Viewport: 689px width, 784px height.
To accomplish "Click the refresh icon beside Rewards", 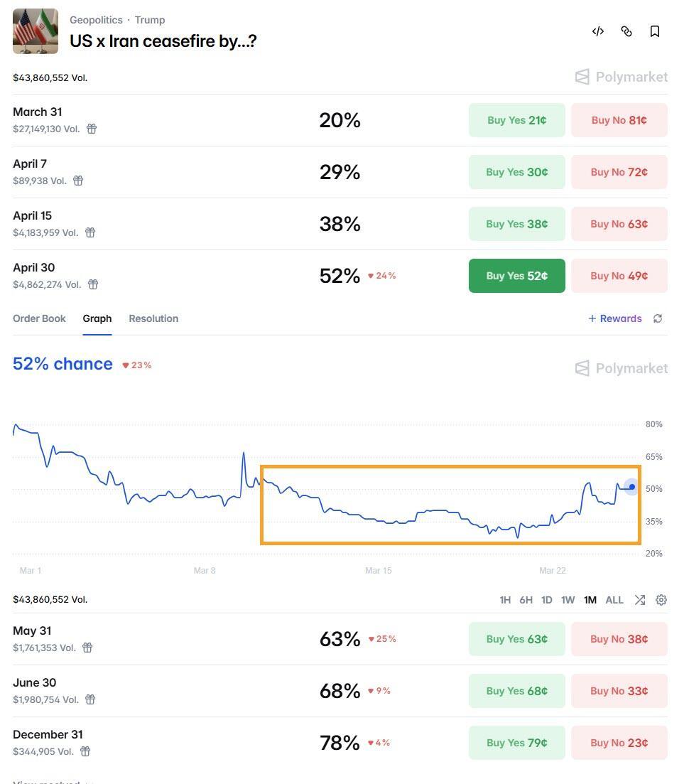I will tap(658, 318).
